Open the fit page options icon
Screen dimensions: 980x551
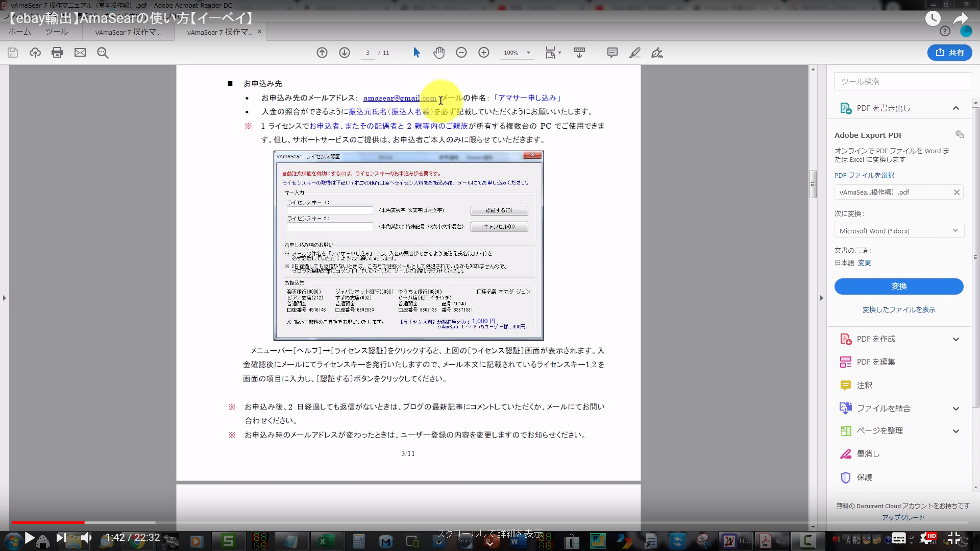pyautogui.click(x=553, y=53)
